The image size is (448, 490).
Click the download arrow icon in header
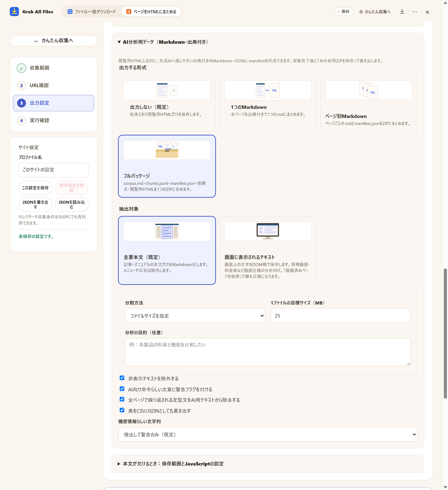pos(402,12)
